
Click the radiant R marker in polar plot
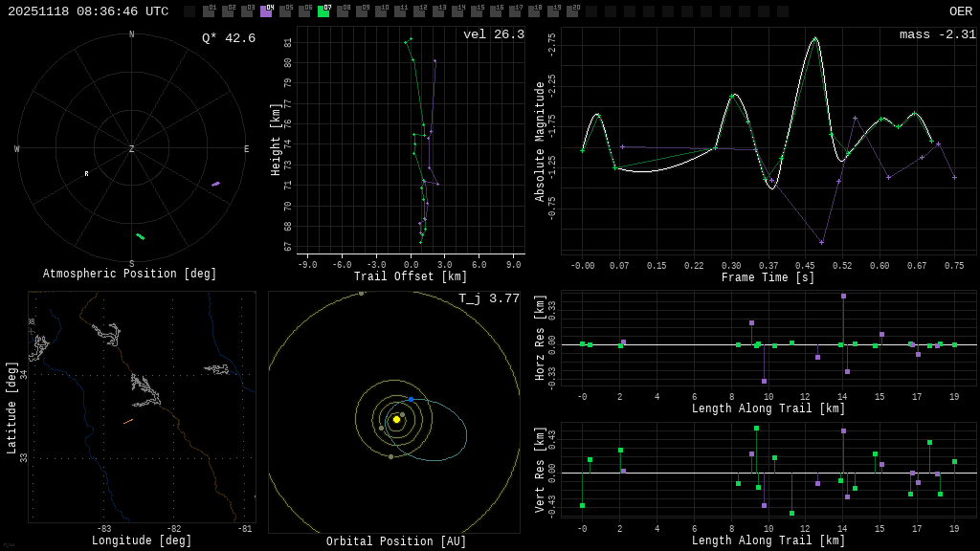tap(86, 174)
